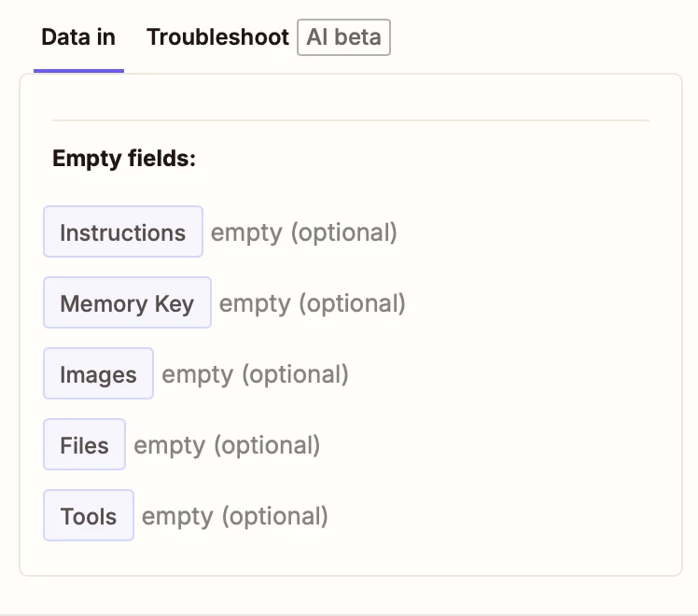Select the Images field tag
698x616 pixels.
(98, 373)
